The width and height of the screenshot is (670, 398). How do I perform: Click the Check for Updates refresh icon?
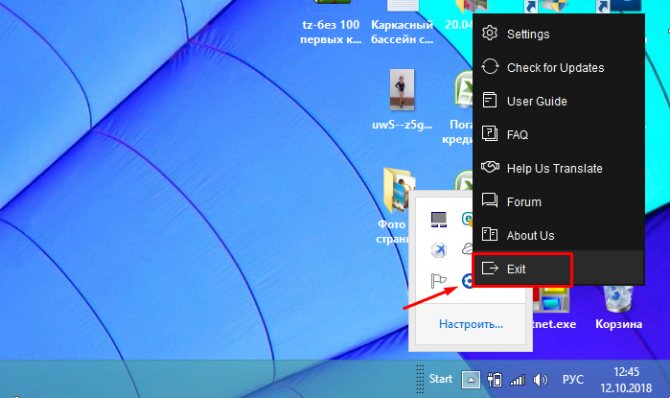[490, 67]
